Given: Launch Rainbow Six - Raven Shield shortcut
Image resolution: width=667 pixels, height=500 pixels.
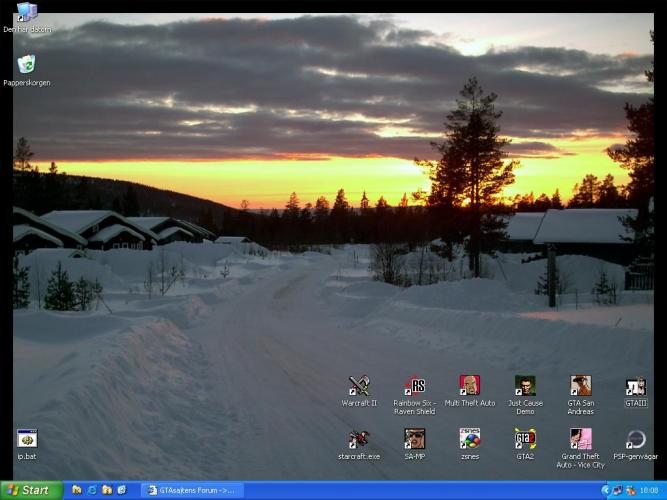Looking at the screenshot, I should pyautogui.click(x=414, y=386).
